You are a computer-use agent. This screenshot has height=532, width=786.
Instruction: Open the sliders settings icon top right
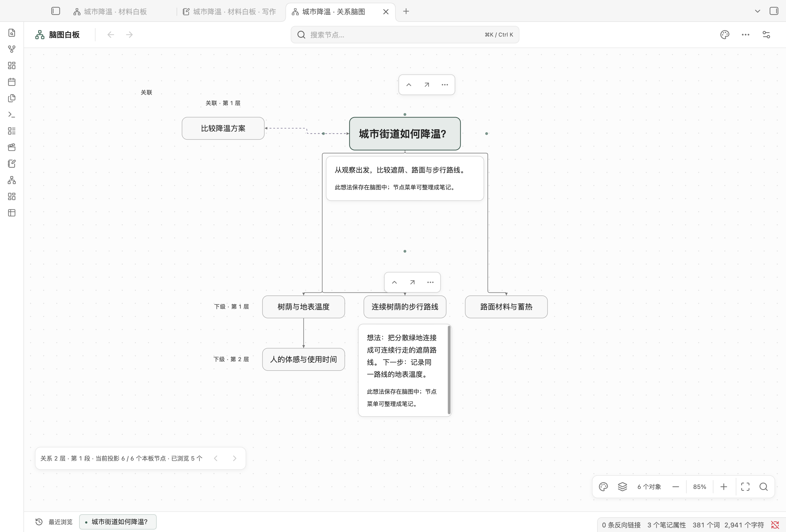[766, 34]
